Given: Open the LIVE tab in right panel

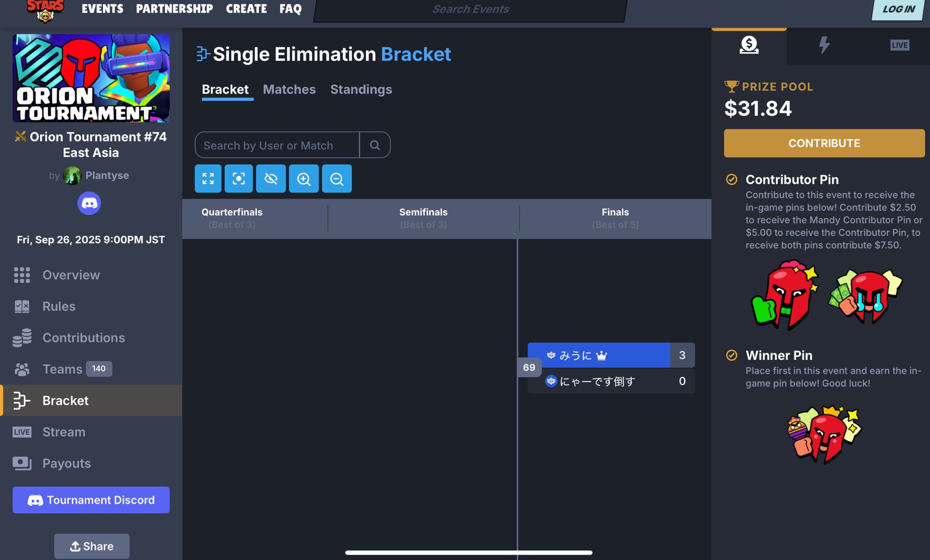Looking at the screenshot, I should (x=899, y=45).
